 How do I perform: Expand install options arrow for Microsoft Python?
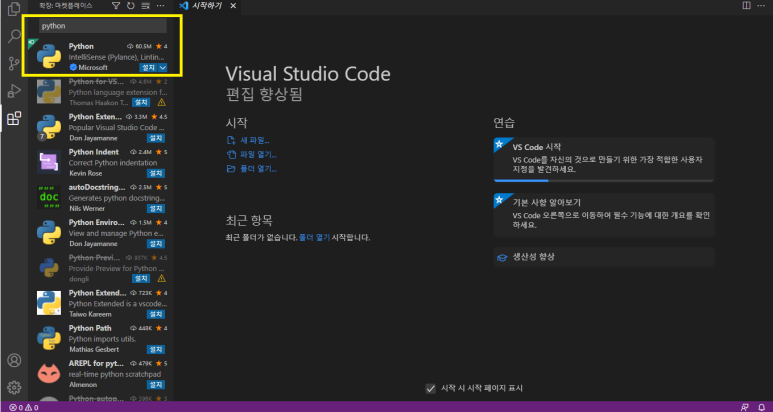tap(162, 68)
